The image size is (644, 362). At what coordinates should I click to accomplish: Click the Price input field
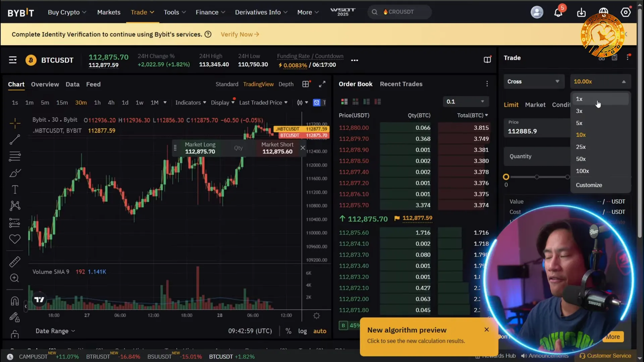click(537, 128)
